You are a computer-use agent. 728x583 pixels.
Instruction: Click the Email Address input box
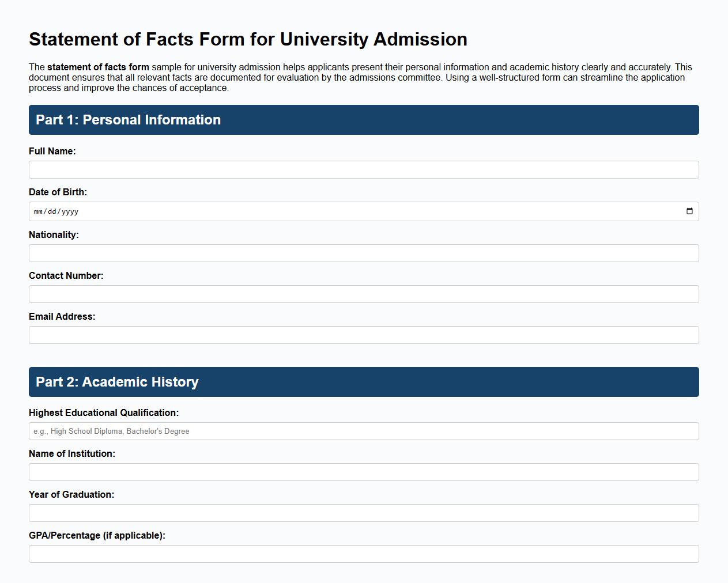click(363, 335)
